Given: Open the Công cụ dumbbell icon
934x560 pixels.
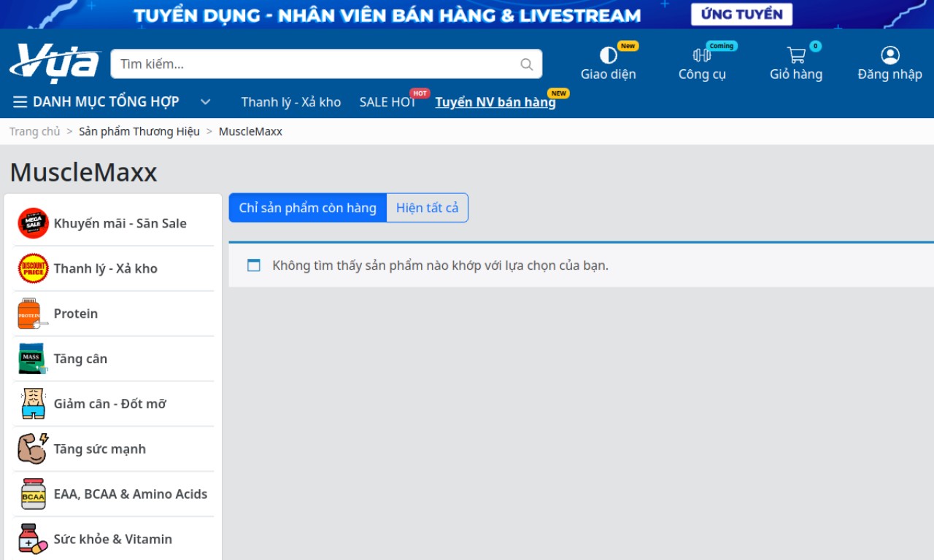Looking at the screenshot, I should [702, 55].
